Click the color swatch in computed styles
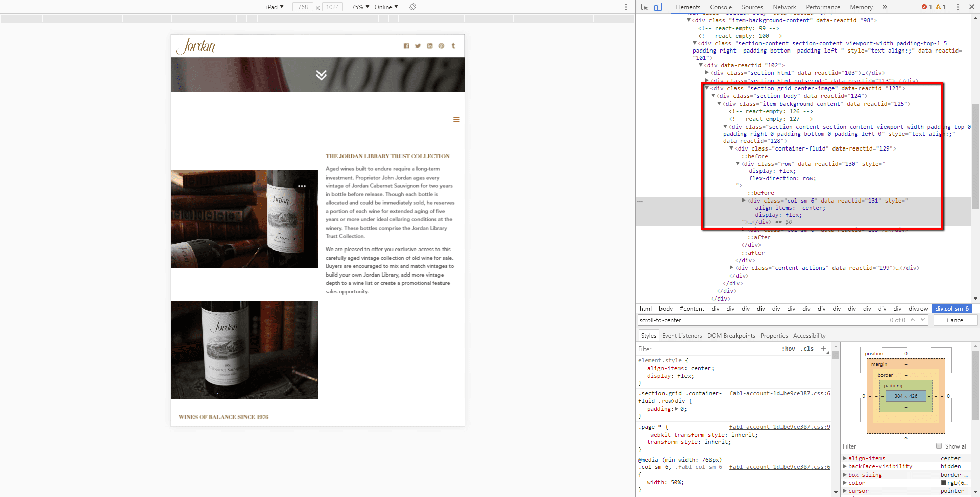The image size is (980, 497). coord(944,483)
